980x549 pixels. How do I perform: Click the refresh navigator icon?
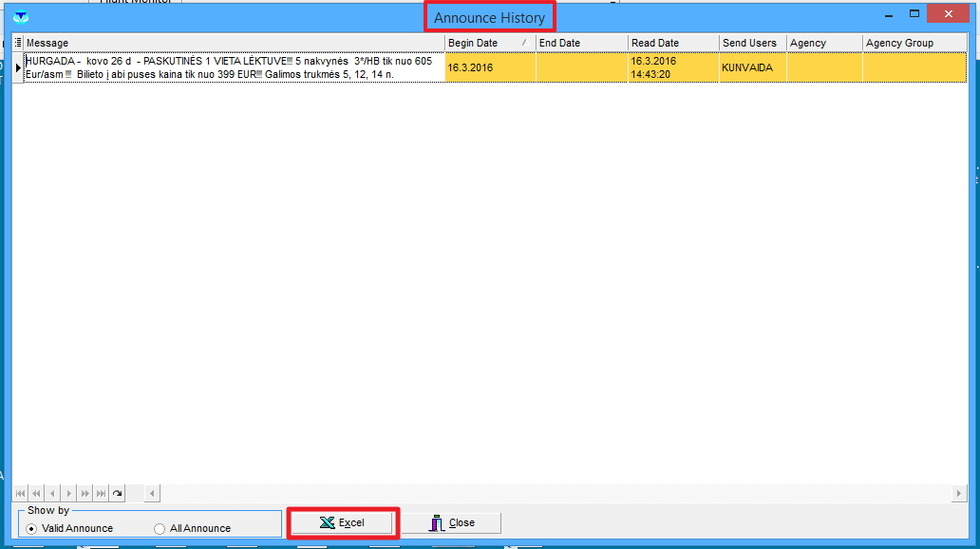point(117,494)
